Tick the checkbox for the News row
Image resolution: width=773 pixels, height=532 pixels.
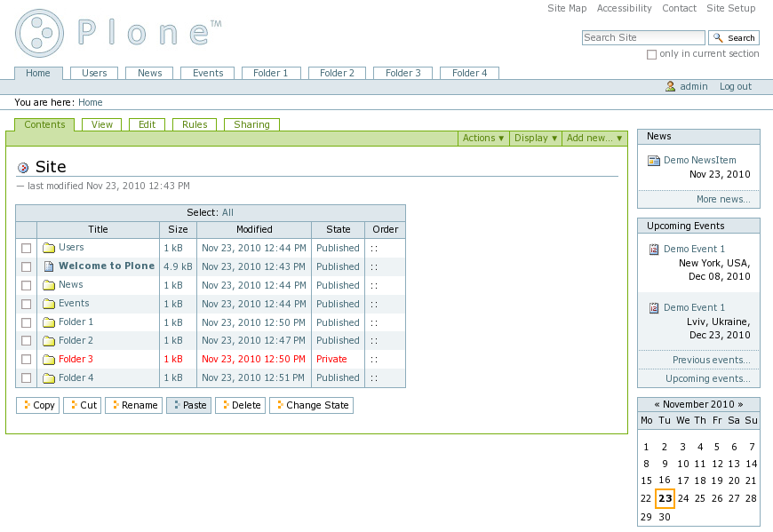click(27, 285)
